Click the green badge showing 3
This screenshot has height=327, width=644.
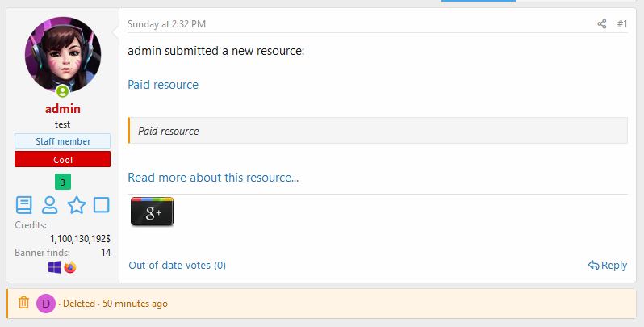(x=62, y=181)
